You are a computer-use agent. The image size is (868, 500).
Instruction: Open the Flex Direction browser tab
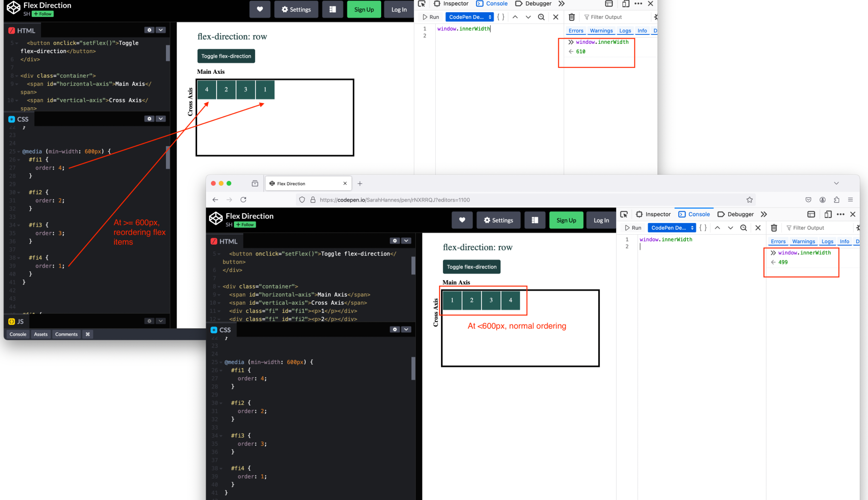pos(308,183)
